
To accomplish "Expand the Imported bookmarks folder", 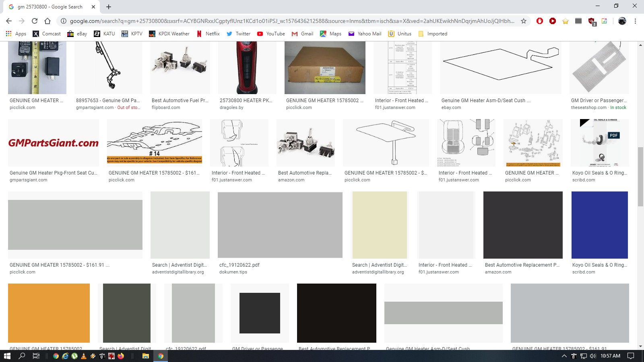I will click(x=433, y=34).
